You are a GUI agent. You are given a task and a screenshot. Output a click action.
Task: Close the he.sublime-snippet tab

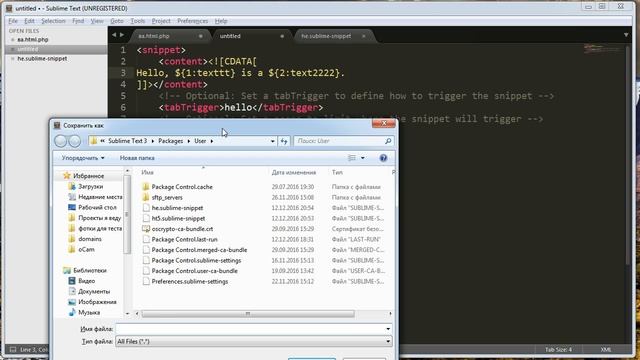coord(363,36)
